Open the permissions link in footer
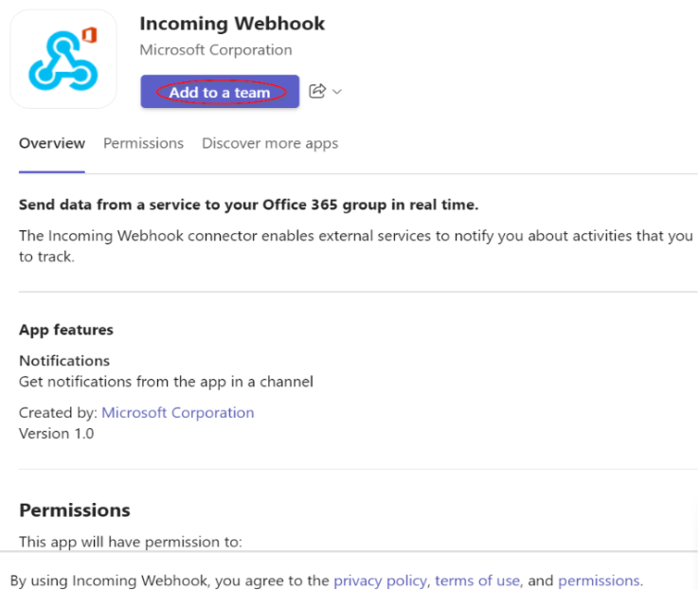The image size is (700, 590). pyautogui.click(x=599, y=581)
